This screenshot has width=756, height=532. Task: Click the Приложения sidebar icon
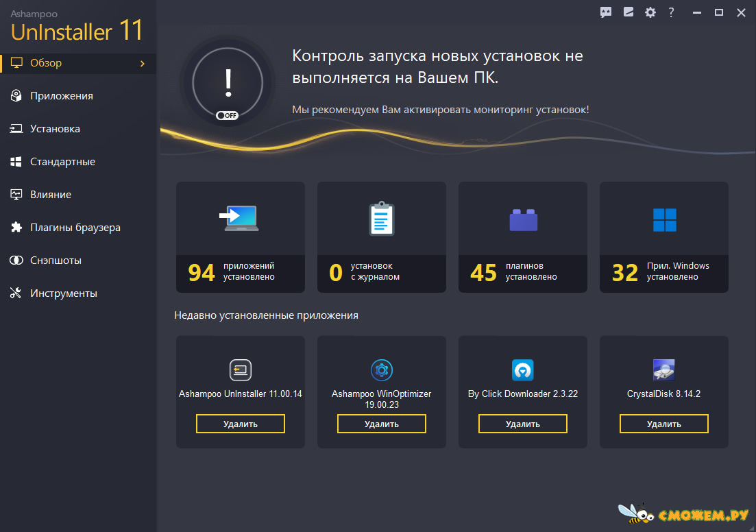click(16, 96)
